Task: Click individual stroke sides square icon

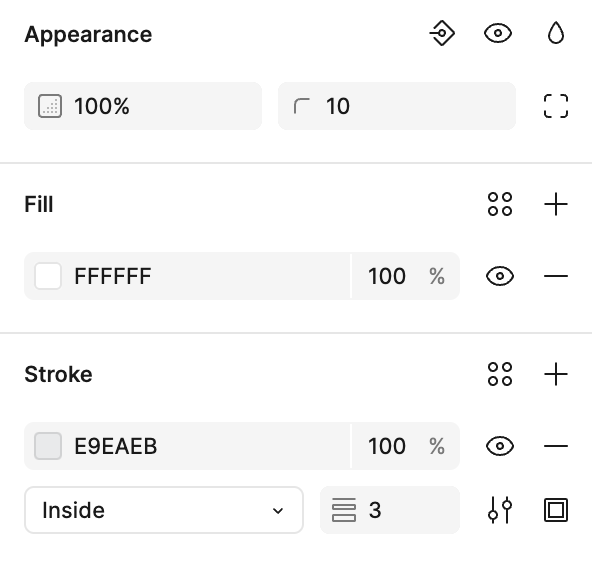Action: tap(556, 510)
